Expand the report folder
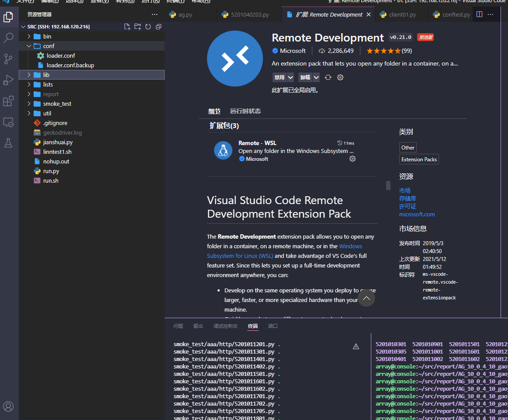508x420 pixels. coord(29,94)
